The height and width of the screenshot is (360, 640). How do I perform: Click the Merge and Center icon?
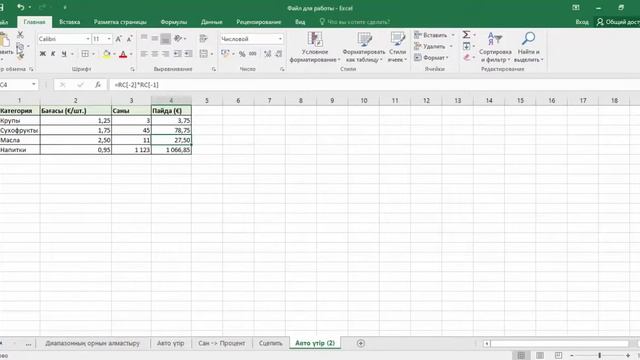(x=203, y=54)
